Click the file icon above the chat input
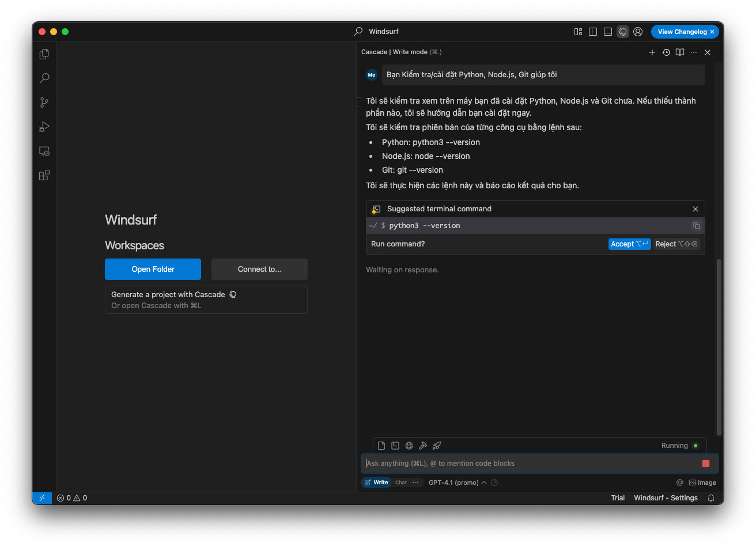This screenshot has height=547, width=756. [381, 446]
